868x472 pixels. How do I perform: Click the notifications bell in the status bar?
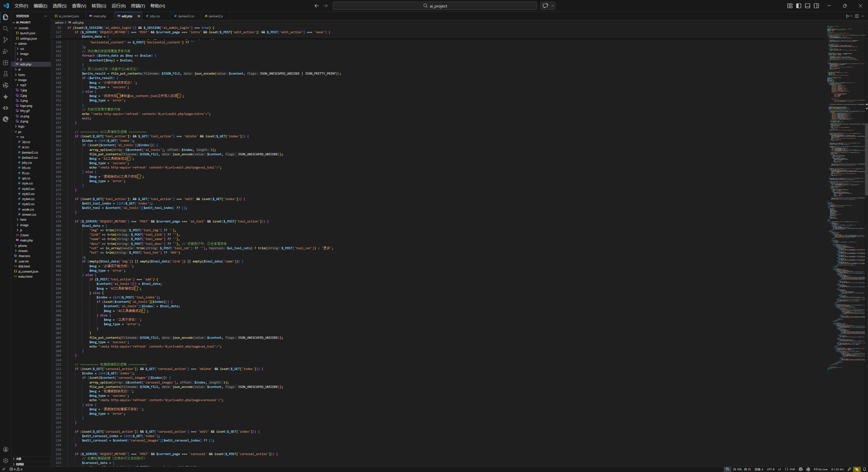[x=865, y=469]
